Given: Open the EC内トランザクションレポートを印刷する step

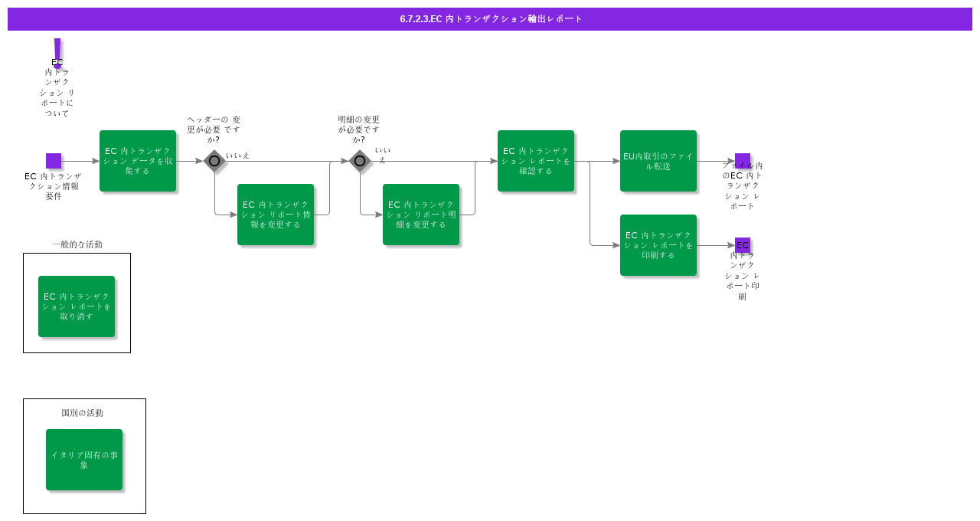Looking at the screenshot, I should click(x=658, y=245).
